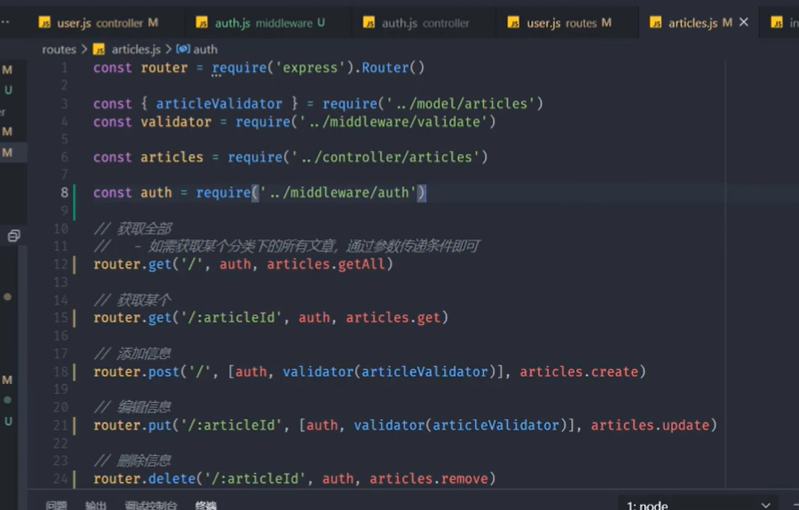The width and height of the screenshot is (799, 510).
Task: Open the sidebar more actions ellipsis
Action: (x=5, y=22)
